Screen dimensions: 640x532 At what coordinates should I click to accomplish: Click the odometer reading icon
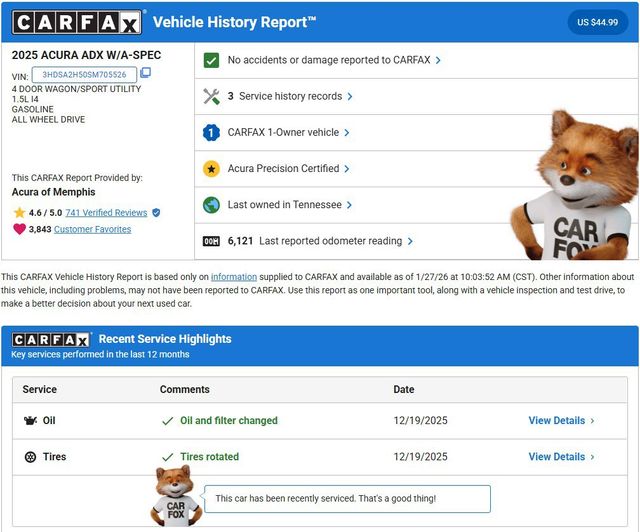[211, 241]
